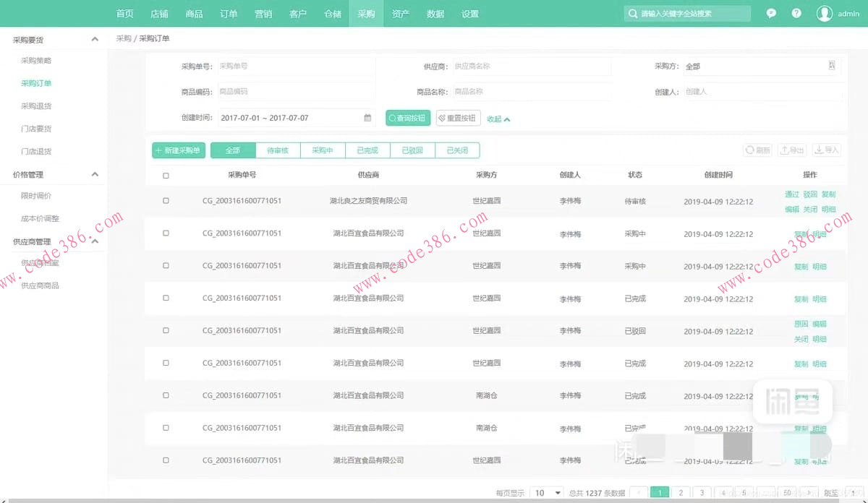
Task: Open the calendar icon next to 创建时间
Action: click(x=367, y=117)
